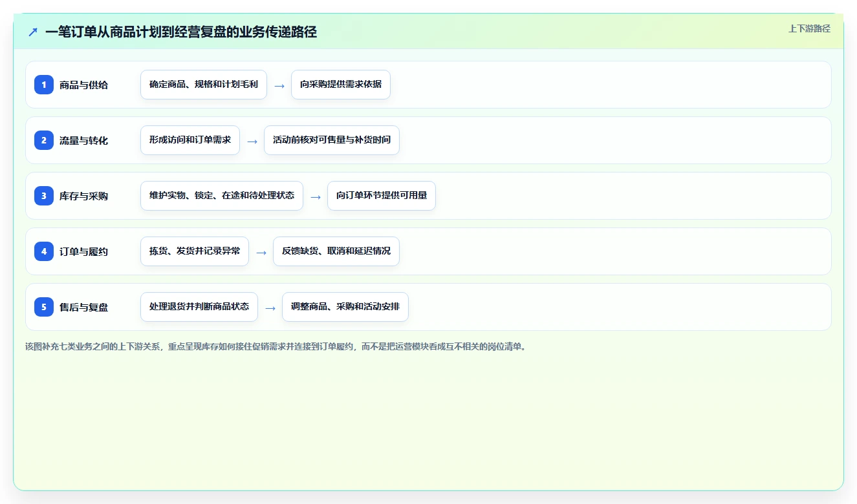This screenshot has height=504, width=857.
Task: Click the step number 2 badge
Action: (44, 140)
